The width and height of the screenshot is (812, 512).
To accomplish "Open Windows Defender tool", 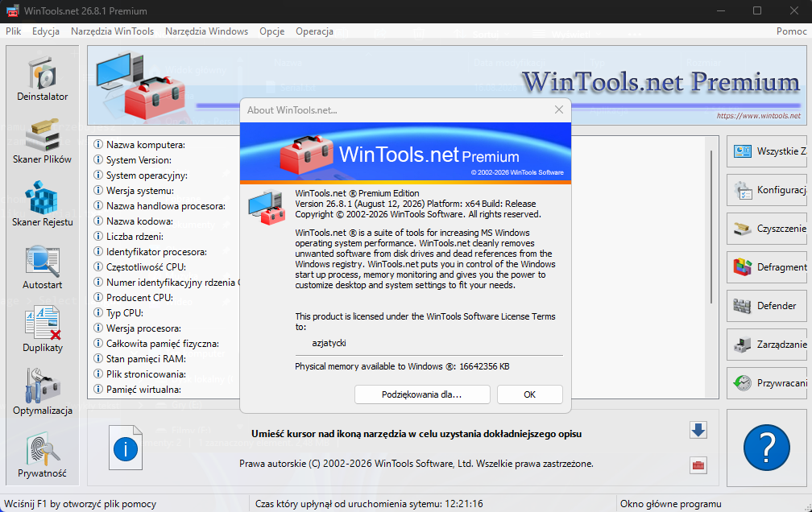I will pos(767,305).
